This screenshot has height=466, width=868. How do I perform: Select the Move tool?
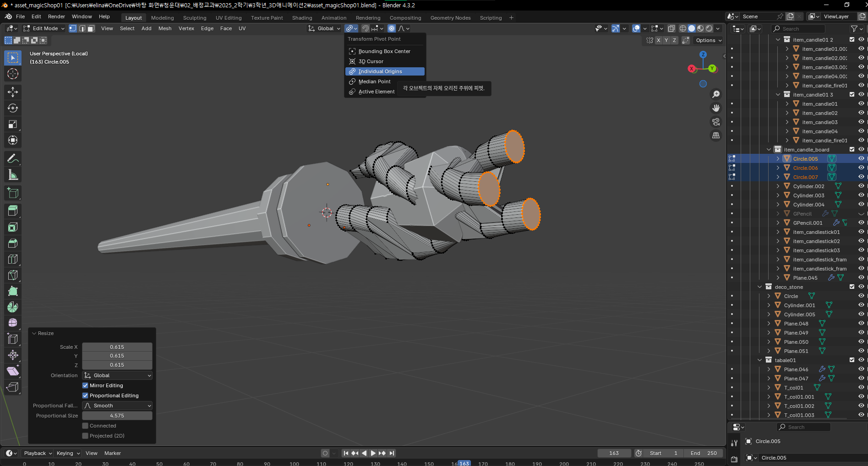(x=13, y=92)
